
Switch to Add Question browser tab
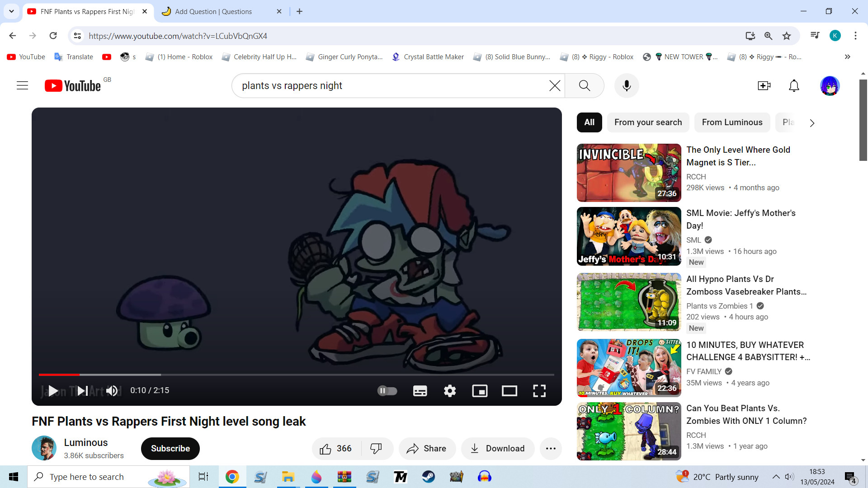[x=213, y=12]
